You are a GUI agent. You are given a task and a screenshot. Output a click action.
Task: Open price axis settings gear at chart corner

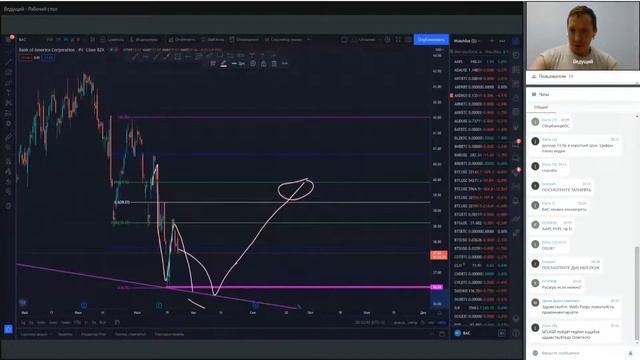click(x=440, y=313)
